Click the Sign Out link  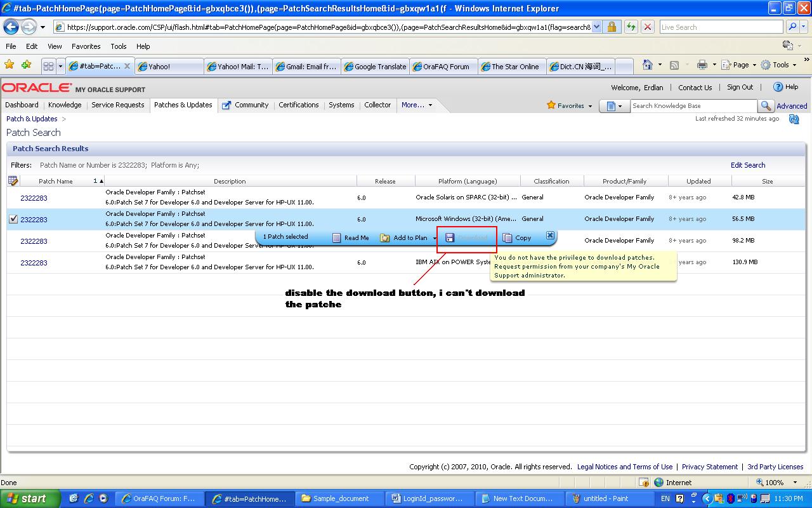(x=740, y=87)
